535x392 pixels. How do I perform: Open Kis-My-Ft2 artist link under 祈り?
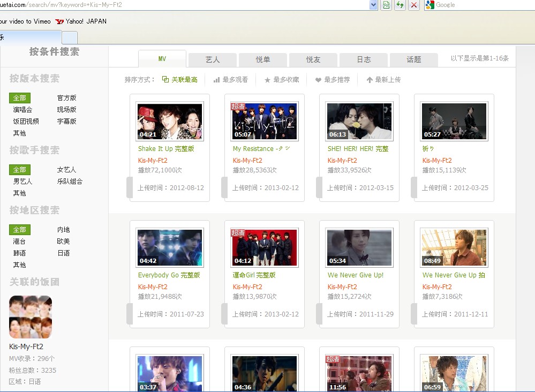(x=437, y=160)
